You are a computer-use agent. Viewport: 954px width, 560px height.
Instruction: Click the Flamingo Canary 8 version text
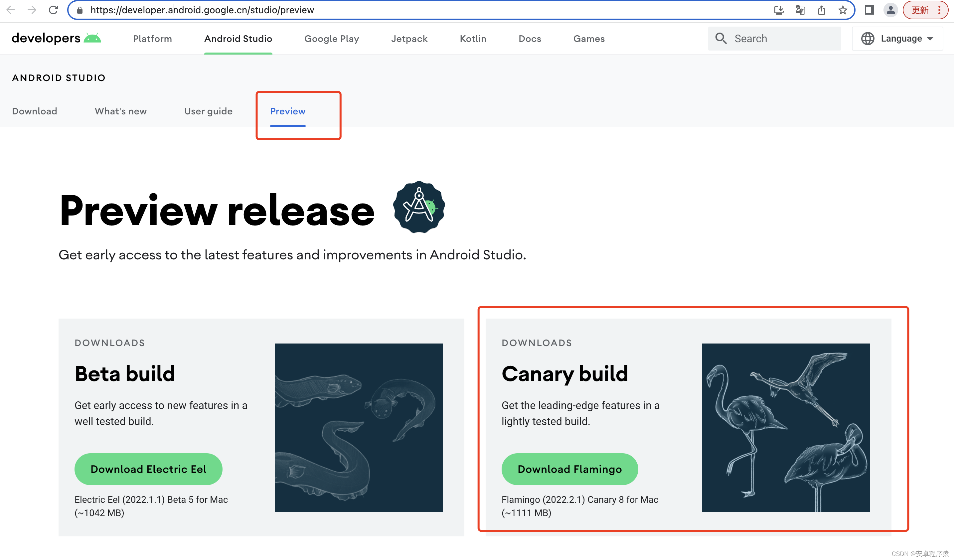click(x=580, y=506)
